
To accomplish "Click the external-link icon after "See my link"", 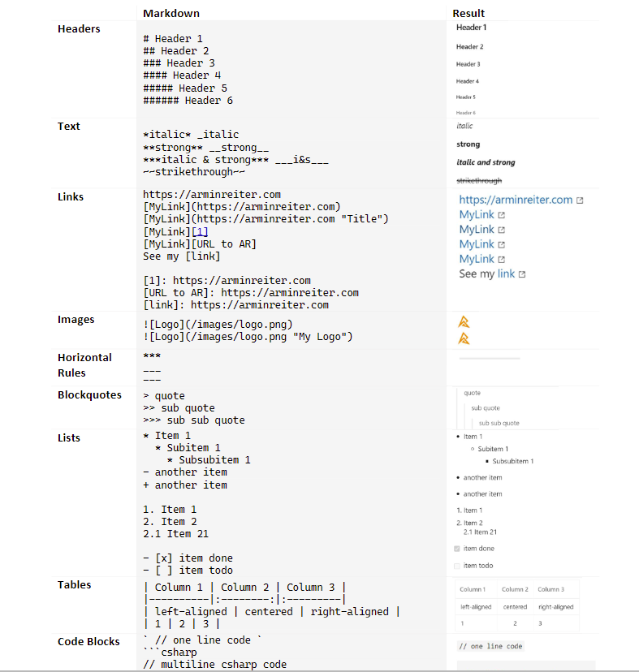I will coord(521,275).
